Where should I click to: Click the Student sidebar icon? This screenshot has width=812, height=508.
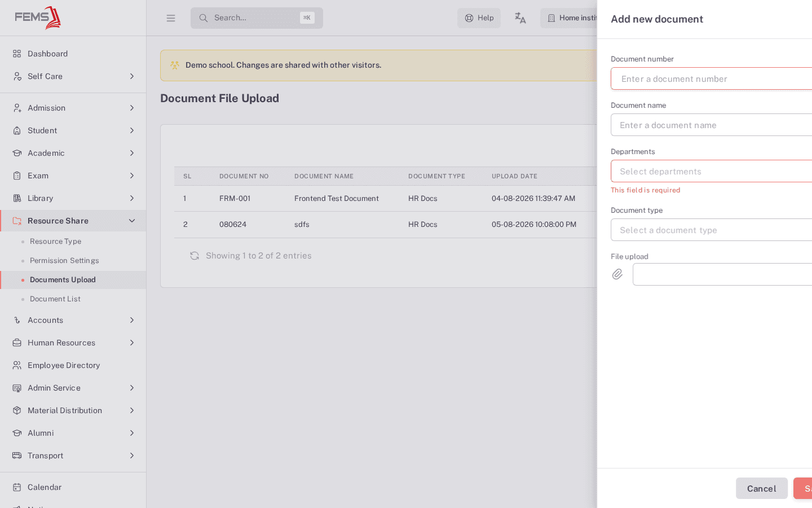point(17,130)
